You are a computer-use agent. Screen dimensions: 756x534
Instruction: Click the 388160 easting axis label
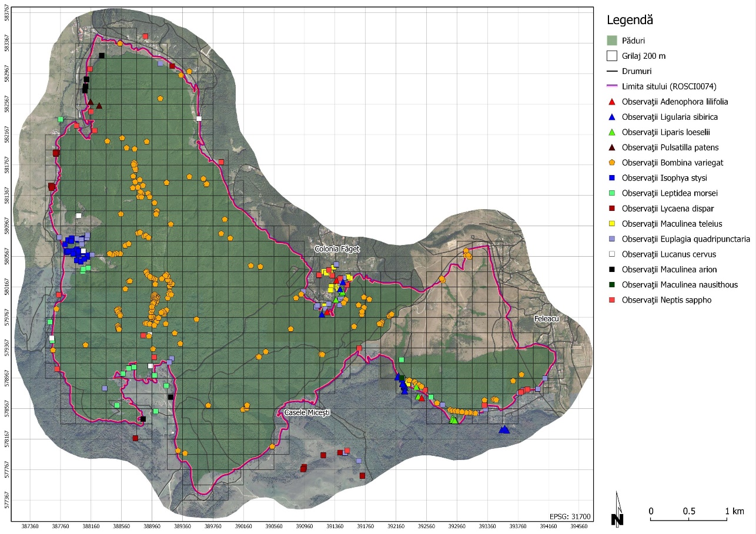(91, 527)
